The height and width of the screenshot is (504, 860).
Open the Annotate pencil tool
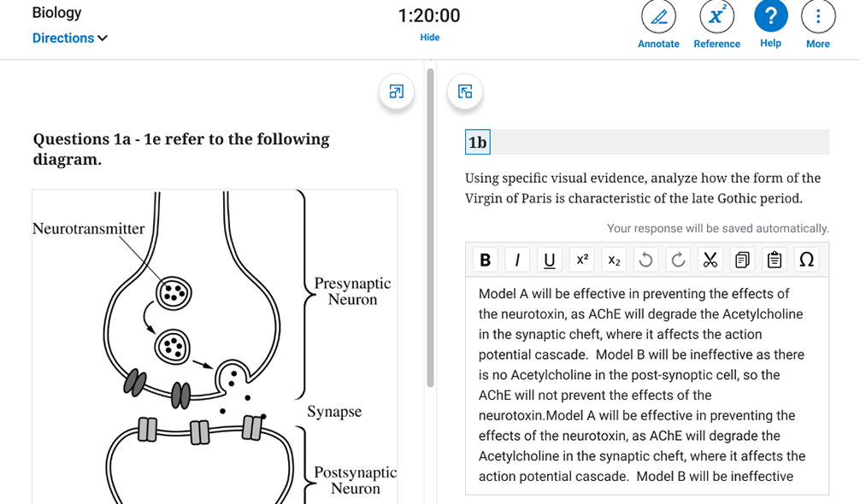[658, 18]
